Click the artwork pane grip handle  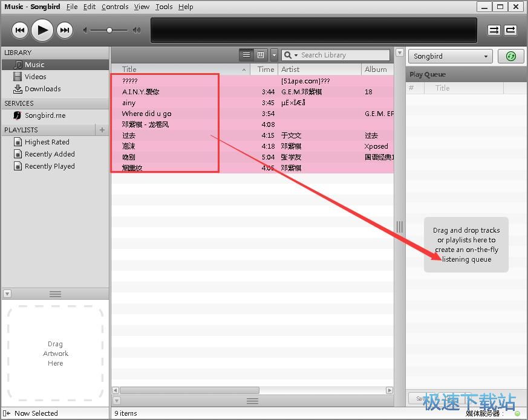pos(55,294)
